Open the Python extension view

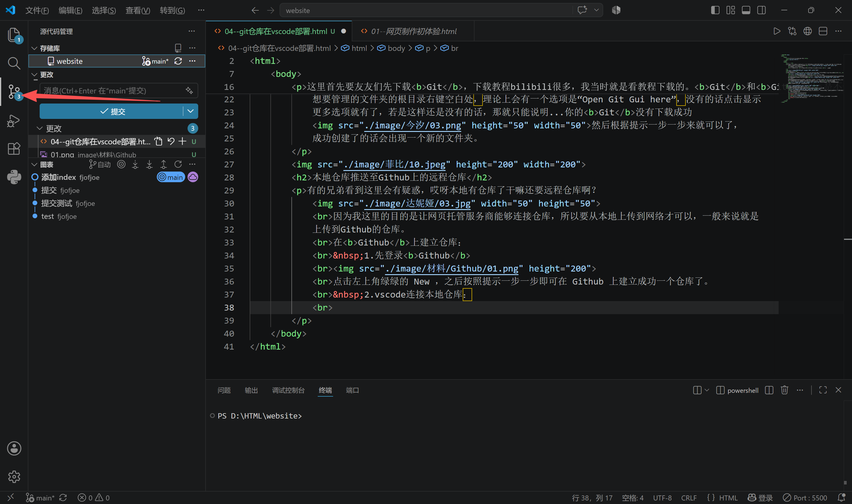click(x=14, y=177)
